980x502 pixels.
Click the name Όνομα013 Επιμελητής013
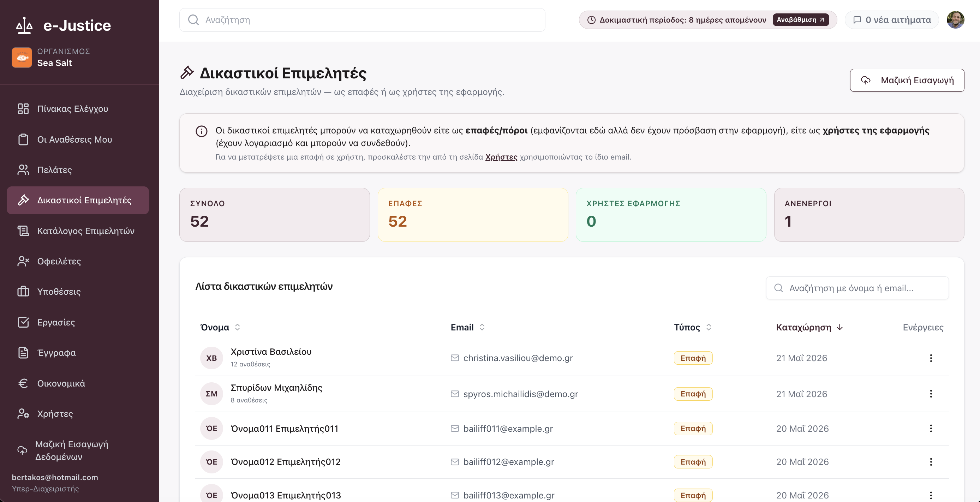pyautogui.click(x=286, y=495)
